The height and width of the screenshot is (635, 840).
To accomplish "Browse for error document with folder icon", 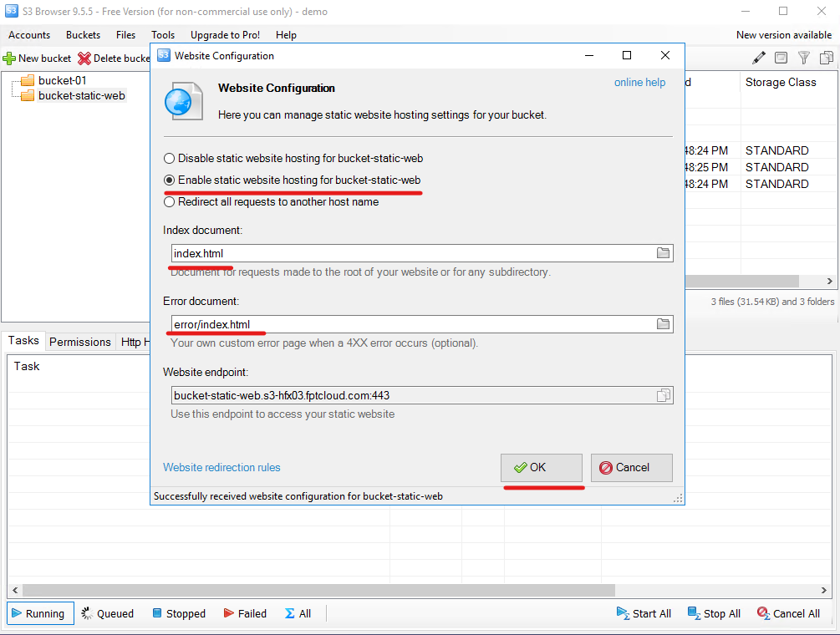I will point(664,324).
